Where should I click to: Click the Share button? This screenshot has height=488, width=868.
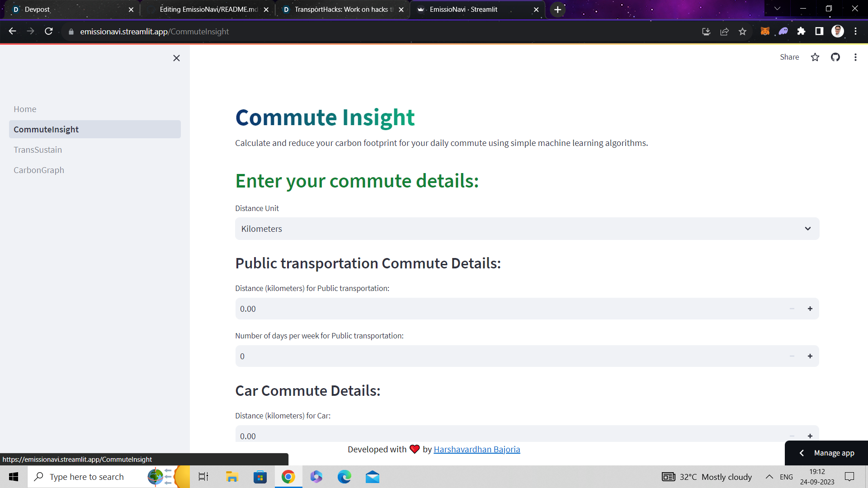pos(789,57)
